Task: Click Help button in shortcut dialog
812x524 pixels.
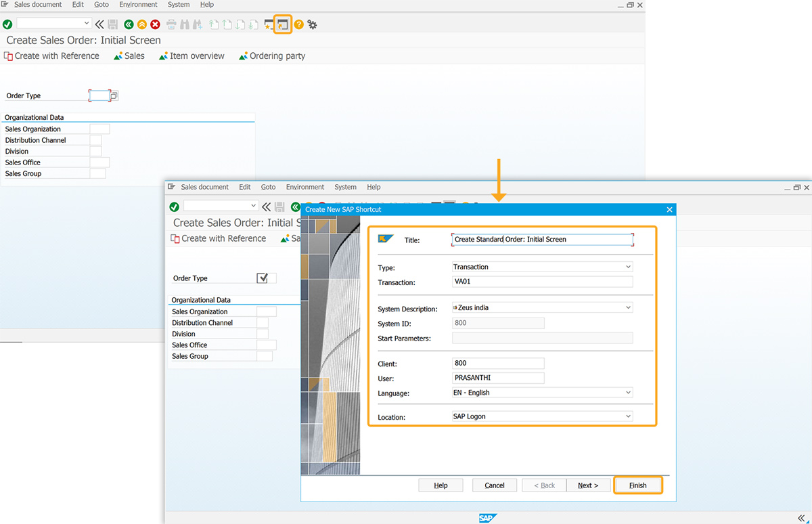Action: pyautogui.click(x=441, y=485)
